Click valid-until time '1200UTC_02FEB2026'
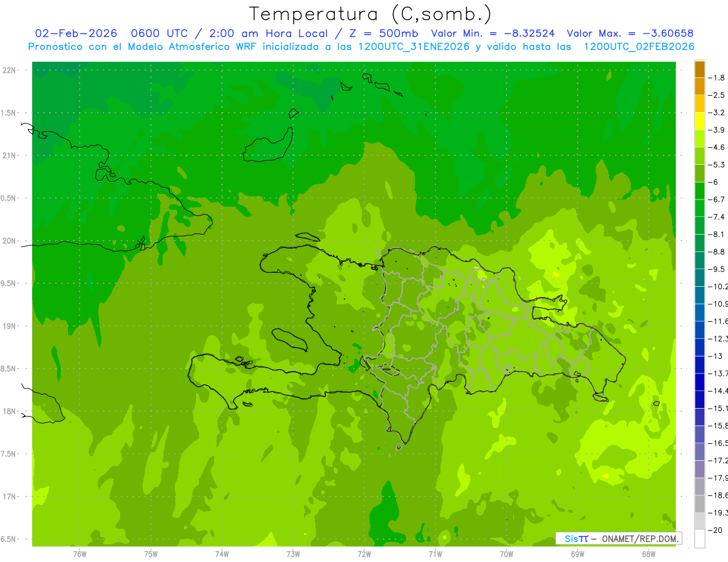The image size is (728, 562). coord(638,47)
